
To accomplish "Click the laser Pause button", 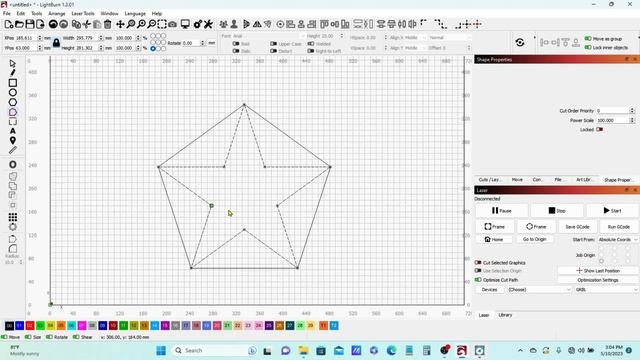I will [502, 211].
